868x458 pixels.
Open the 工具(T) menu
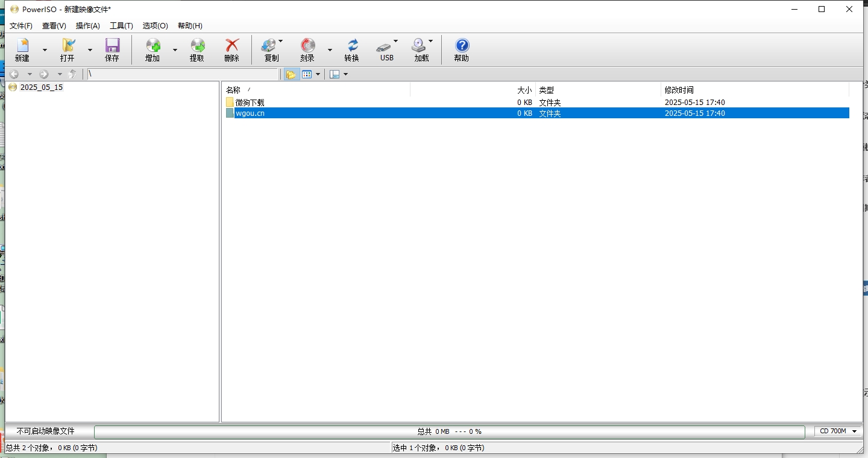pyautogui.click(x=121, y=26)
